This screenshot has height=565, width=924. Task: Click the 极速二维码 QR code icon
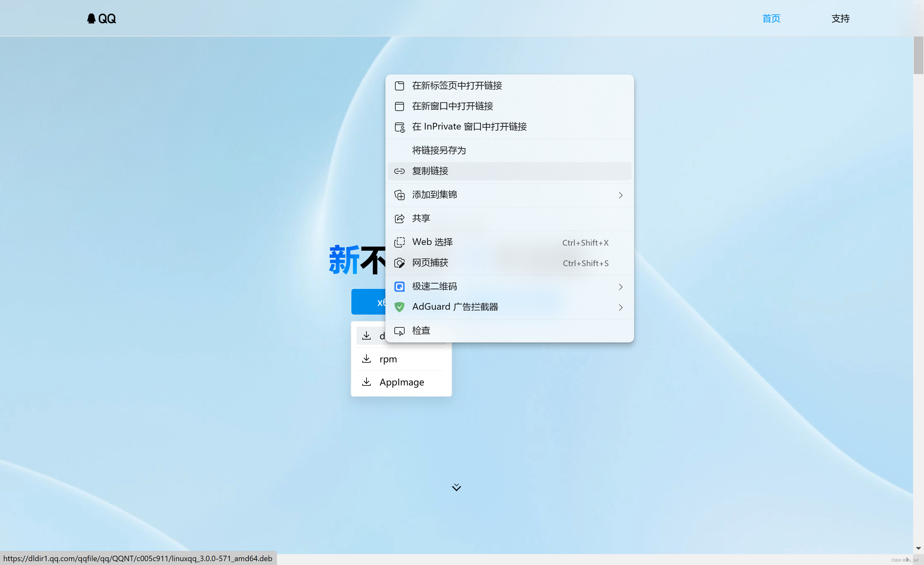pyautogui.click(x=399, y=286)
